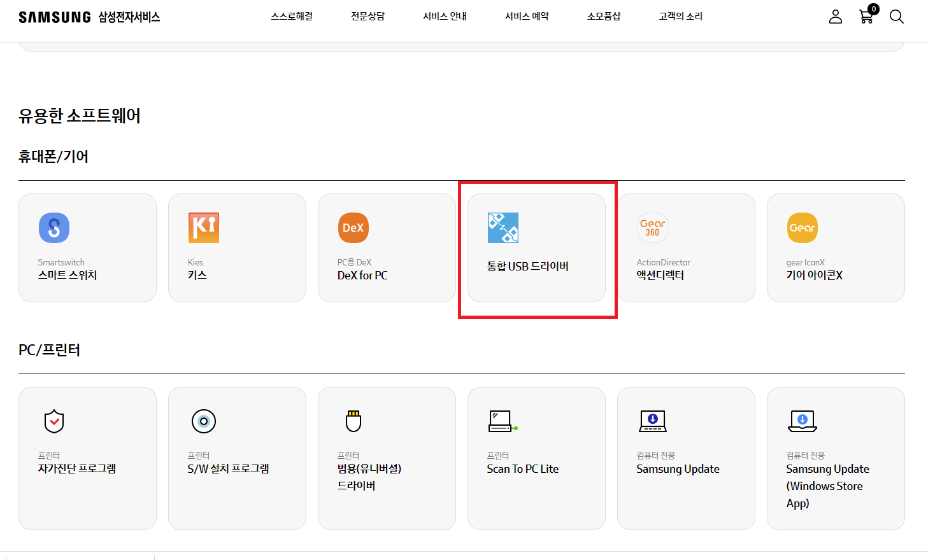
Task: Click the gear IconX small label
Action: (806, 262)
